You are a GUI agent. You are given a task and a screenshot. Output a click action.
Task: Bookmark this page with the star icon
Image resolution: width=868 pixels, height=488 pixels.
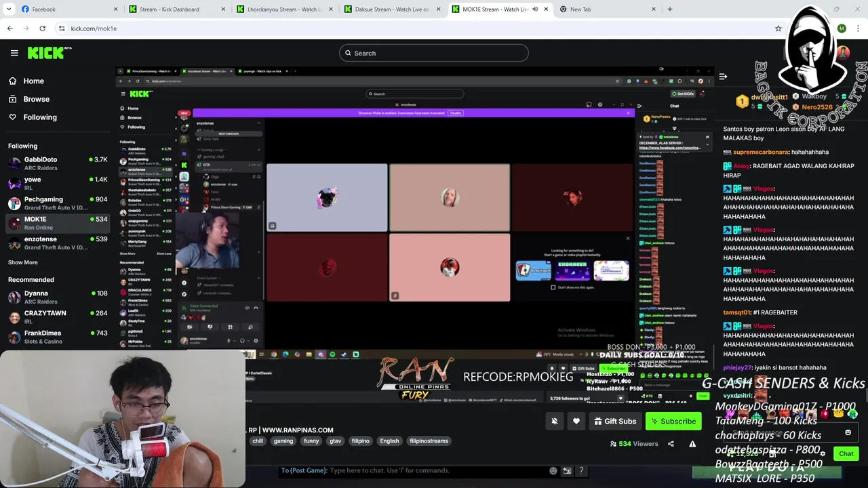click(778, 28)
